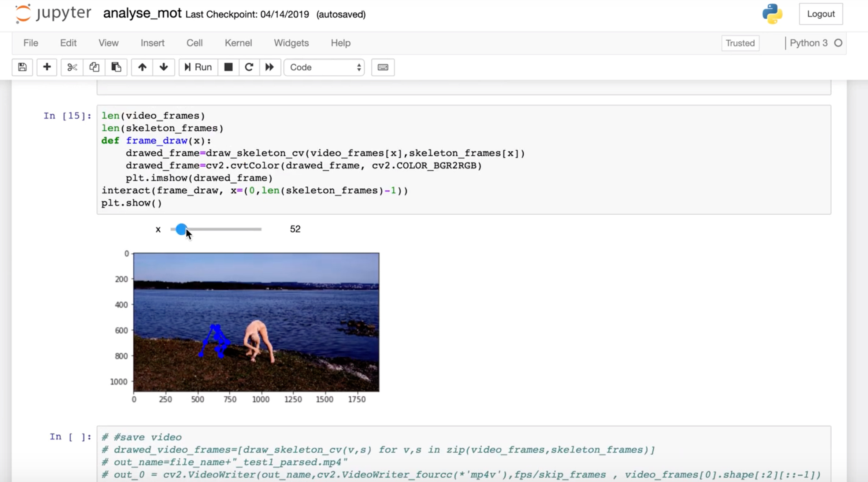Click the interact(frame_draw...) line
868x482 pixels.
click(x=255, y=190)
